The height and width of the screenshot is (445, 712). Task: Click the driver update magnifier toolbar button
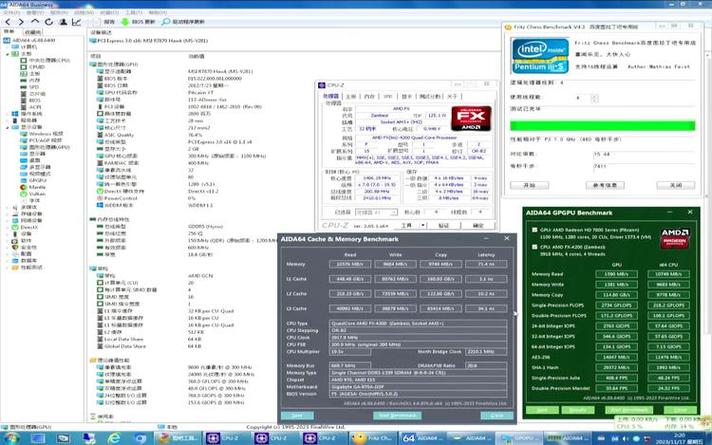(x=183, y=22)
